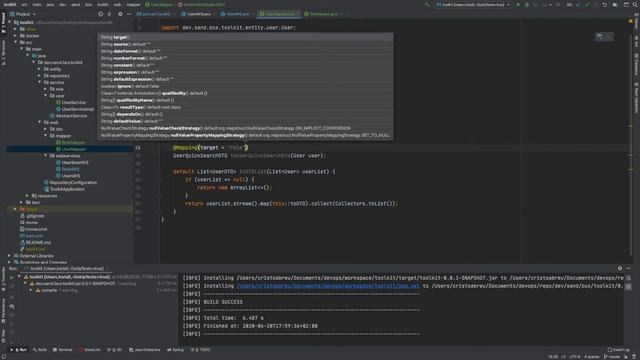Expand the repository package
Screen dimensions: 640x360
(40, 76)
